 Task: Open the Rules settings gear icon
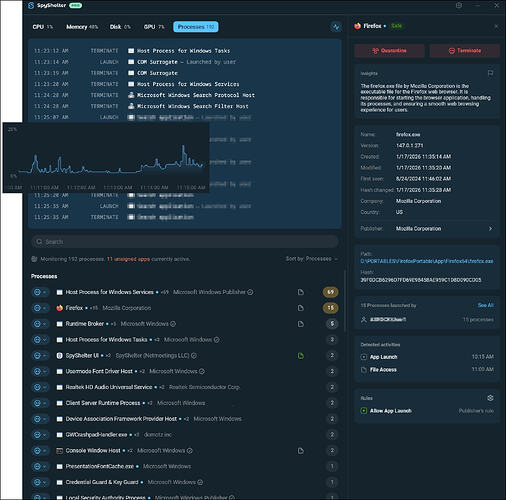[490, 398]
